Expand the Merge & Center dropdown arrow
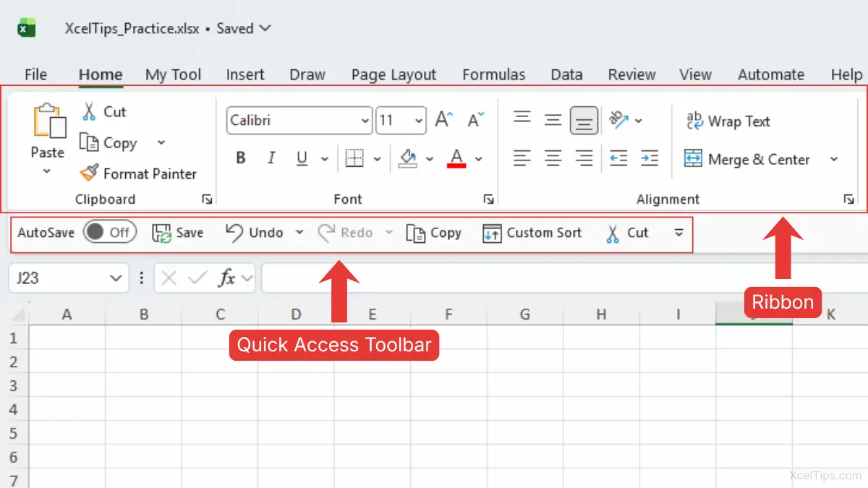 click(833, 159)
